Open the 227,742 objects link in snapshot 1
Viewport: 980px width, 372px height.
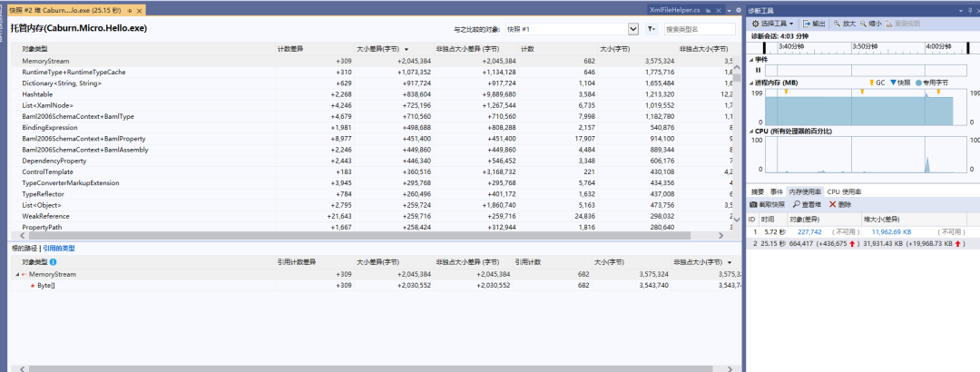click(x=808, y=231)
